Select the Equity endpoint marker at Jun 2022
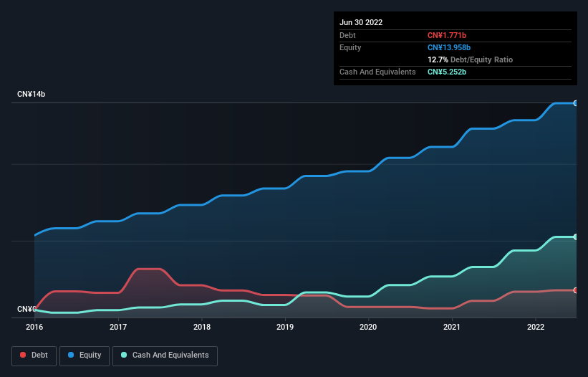This screenshot has height=377, width=588. pos(576,103)
